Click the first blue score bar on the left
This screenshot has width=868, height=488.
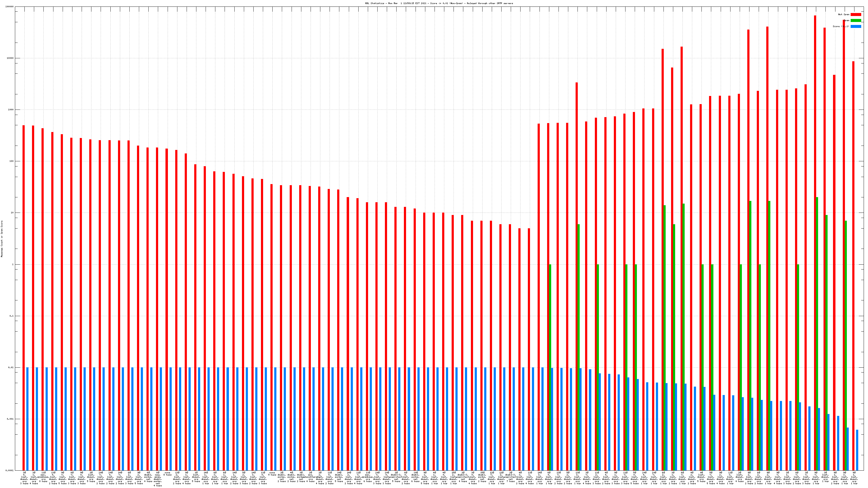point(27,419)
